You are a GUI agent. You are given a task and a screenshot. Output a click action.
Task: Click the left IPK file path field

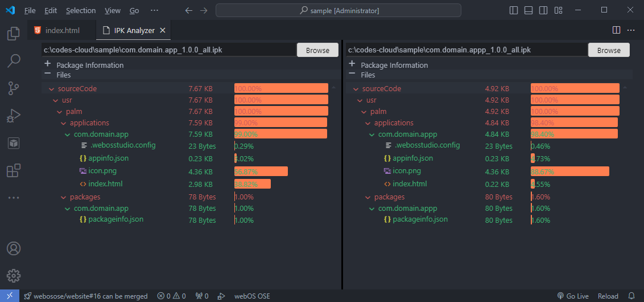click(x=168, y=50)
